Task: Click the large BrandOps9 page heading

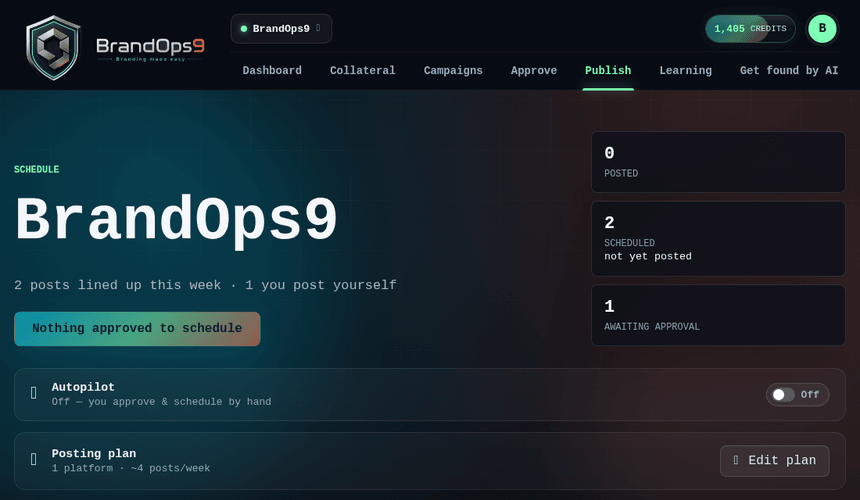Action: 176,220
